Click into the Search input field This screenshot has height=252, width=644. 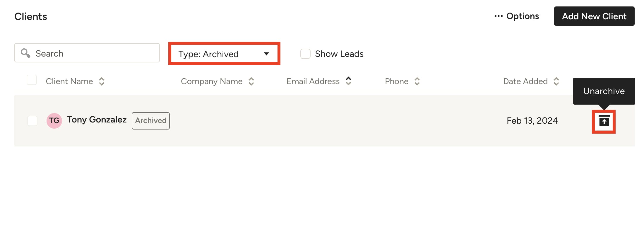[87, 53]
